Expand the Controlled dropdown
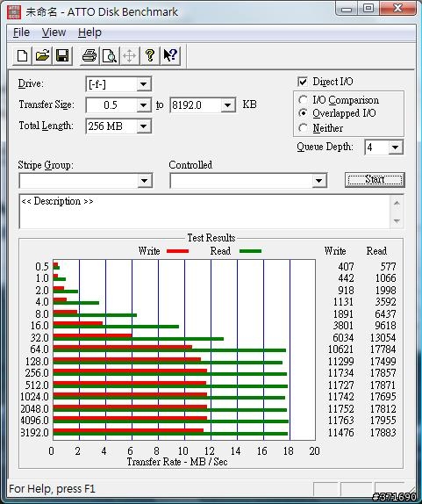Viewport: 422px width, 504px height. pos(318,181)
